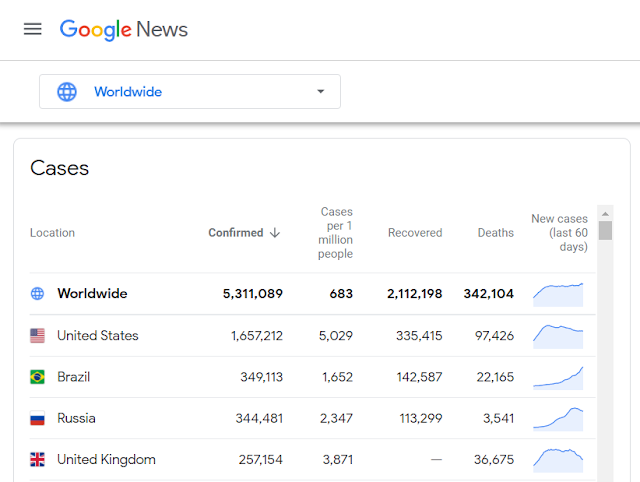The height and width of the screenshot is (482, 640).
Task: Open the hamburger main menu
Action: [x=33, y=29]
